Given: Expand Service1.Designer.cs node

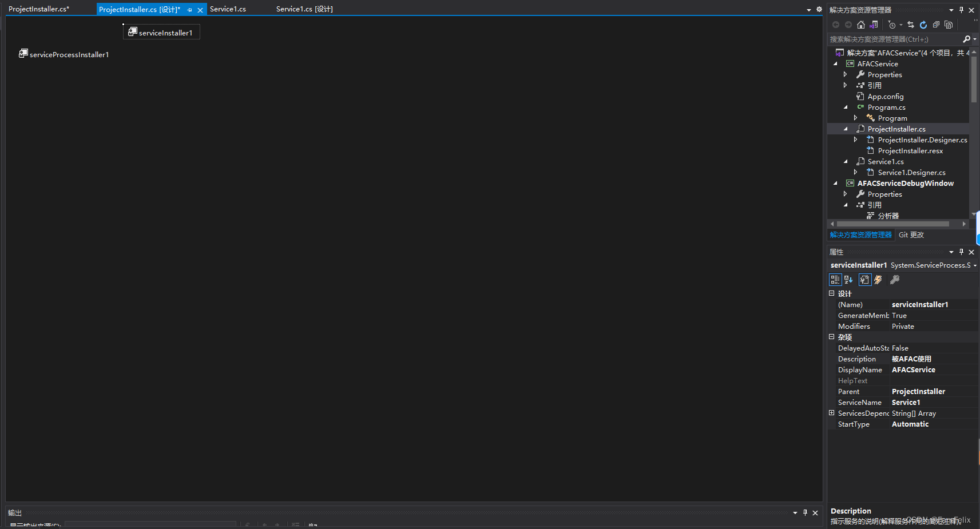Looking at the screenshot, I should click(x=856, y=172).
